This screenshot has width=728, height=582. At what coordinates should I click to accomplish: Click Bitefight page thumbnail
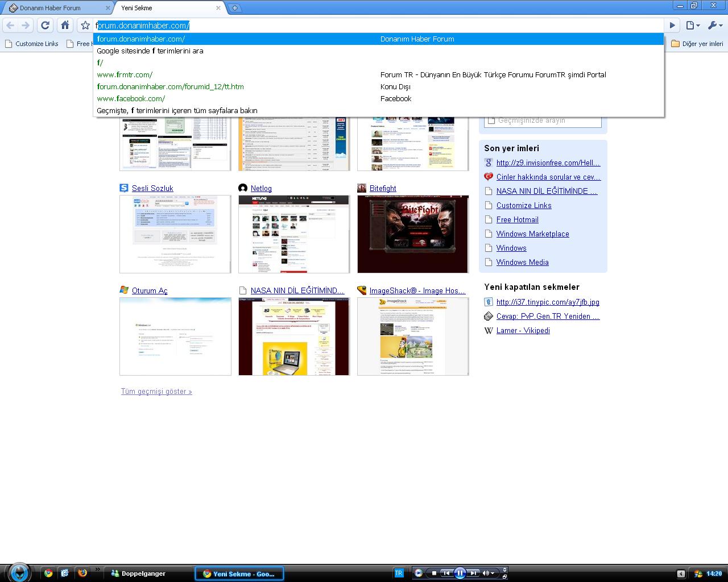coord(413,234)
